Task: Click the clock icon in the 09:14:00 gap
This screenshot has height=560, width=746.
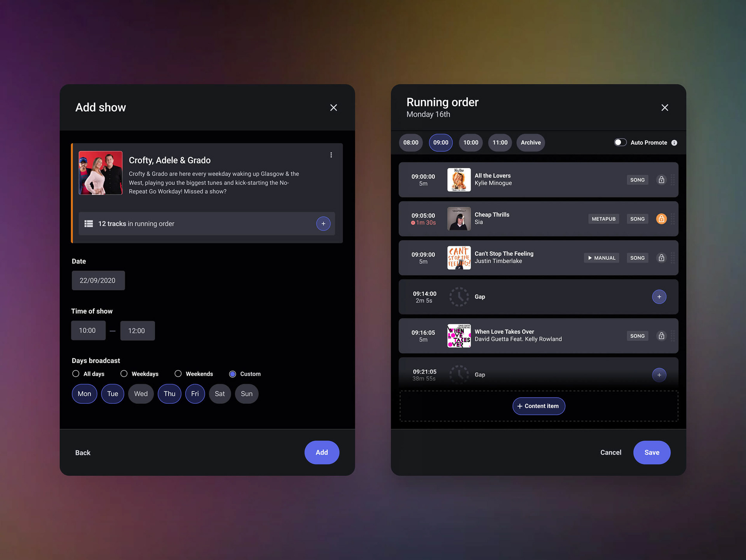Action: 459,297
